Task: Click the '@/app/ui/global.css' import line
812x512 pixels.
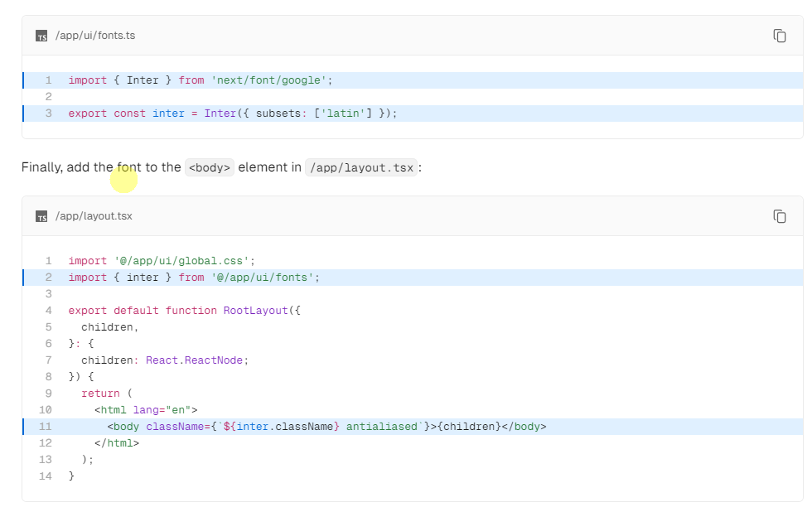Action: point(162,261)
